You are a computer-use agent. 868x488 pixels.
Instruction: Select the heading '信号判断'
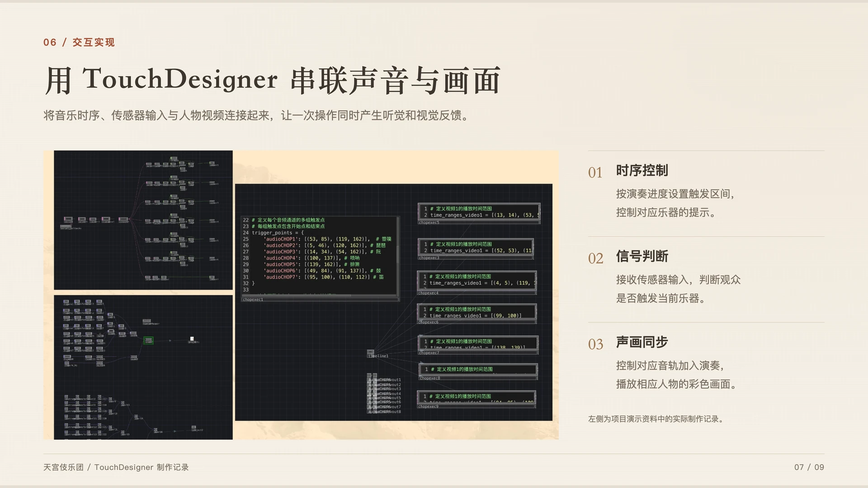point(642,257)
